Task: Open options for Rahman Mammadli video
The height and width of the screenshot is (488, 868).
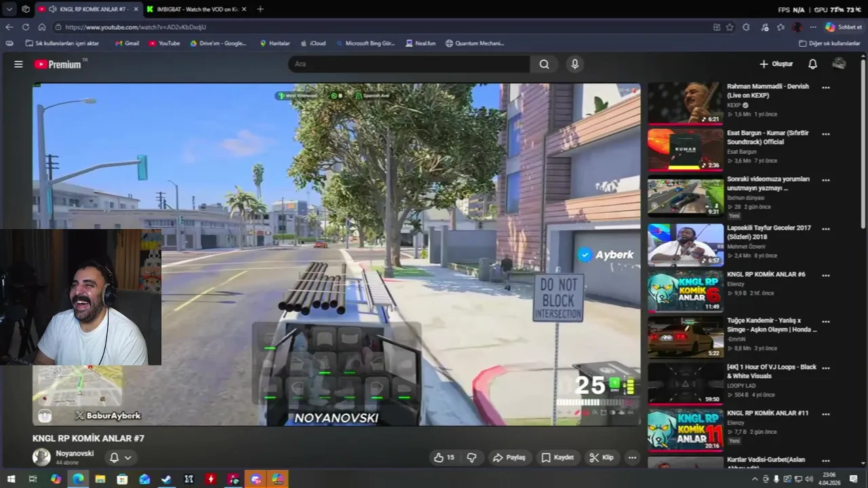Action: coord(826,87)
